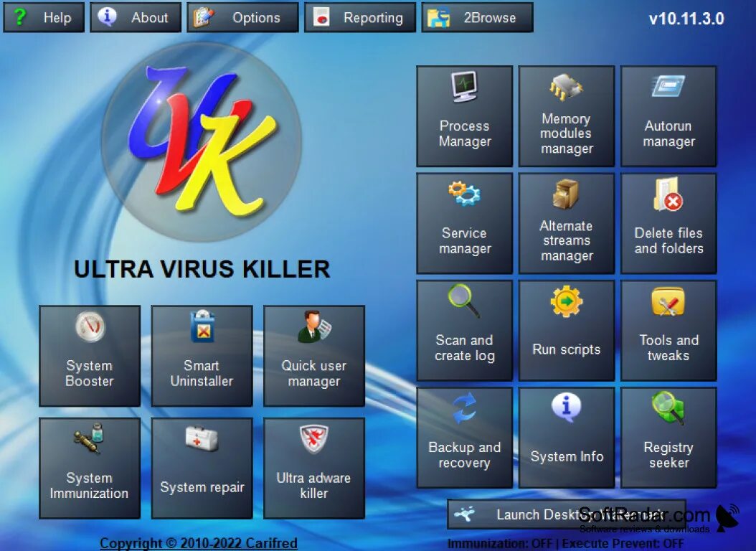Click the About button
The width and height of the screenshot is (756, 551).
click(136, 17)
